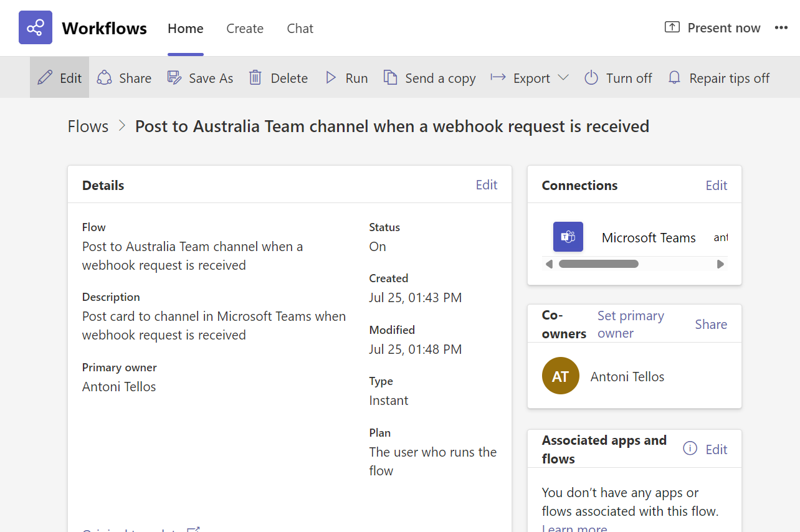Open the Chat tab
The image size is (800, 532).
pyautogui.click(x=300, y=28)
